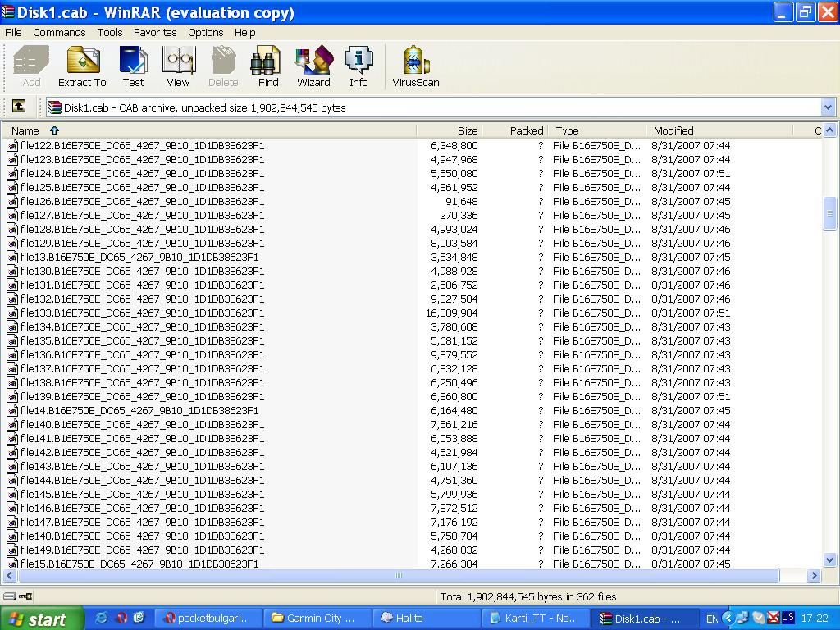Launch the Find binoculars tool
This screenshot has height=630, width=840.
point(268,66)
